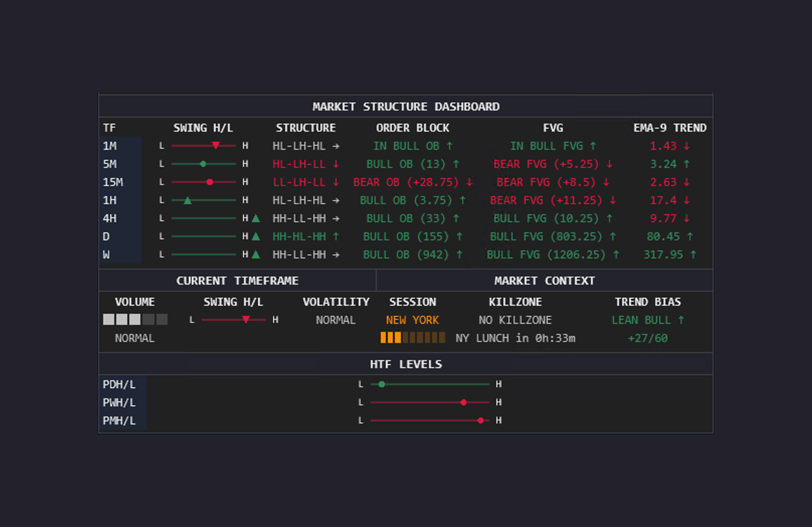
Task: Click BULL FVG (1206.25) cell
Action: tap(553, 255)
